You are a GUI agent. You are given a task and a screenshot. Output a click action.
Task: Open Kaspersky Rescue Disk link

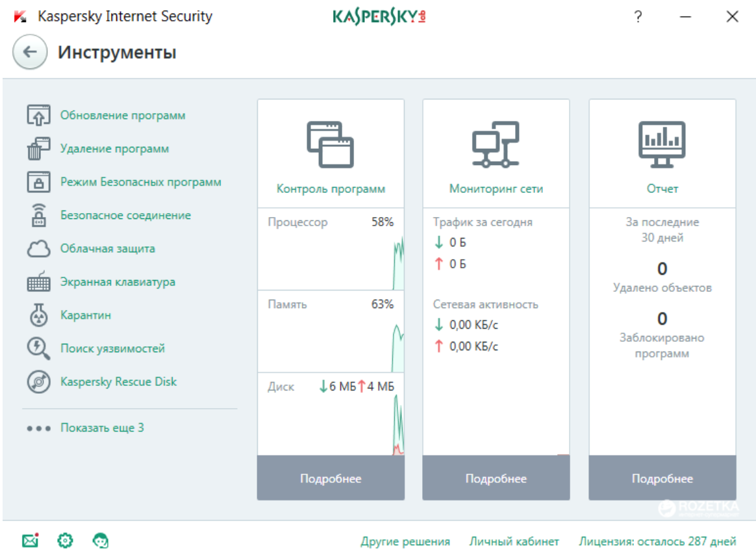(118, 381)
